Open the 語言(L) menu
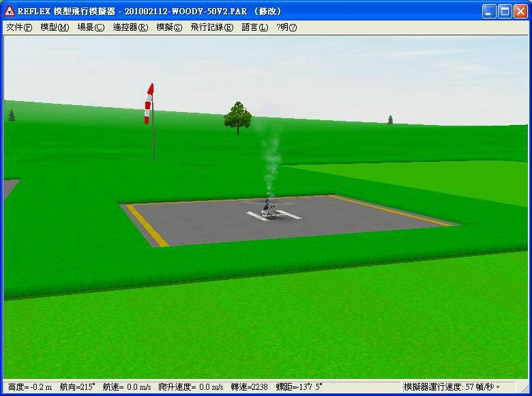The width and height of the screenshot is (532, 396). tap(255, 27)
